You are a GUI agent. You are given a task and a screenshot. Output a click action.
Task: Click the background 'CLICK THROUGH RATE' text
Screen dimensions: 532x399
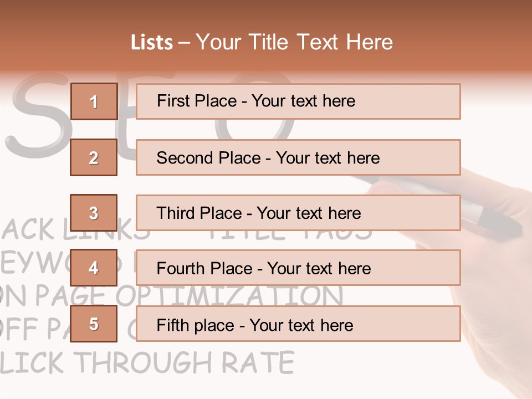pyautogui.click(x=147, y=363)
